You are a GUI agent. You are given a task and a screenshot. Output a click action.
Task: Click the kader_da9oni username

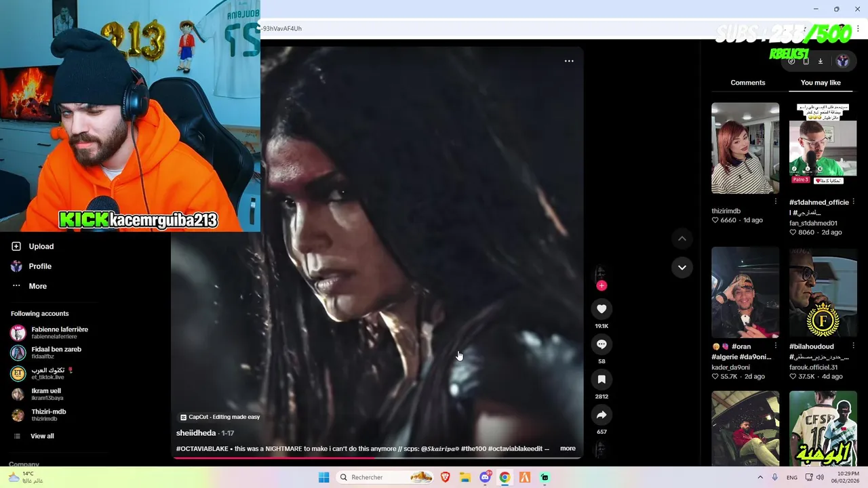(730, 367)
